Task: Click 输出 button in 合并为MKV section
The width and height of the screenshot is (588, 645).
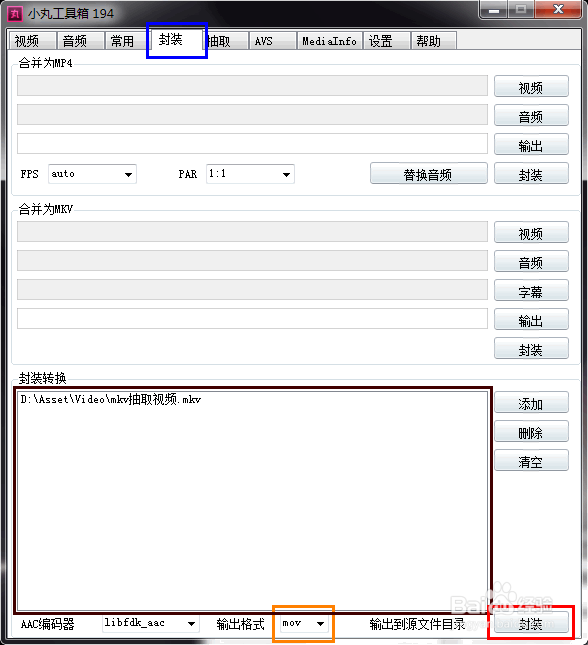Action: click(x=531, y=320)
